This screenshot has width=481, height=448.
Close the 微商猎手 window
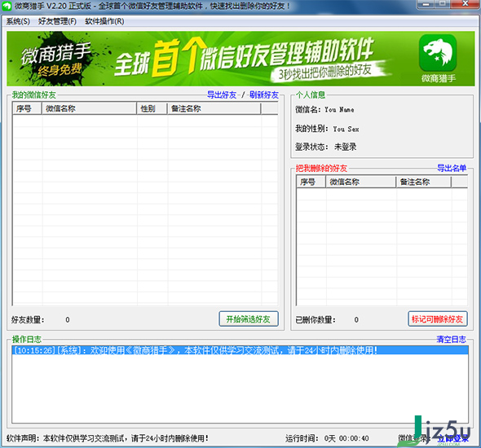pos(466,4)
